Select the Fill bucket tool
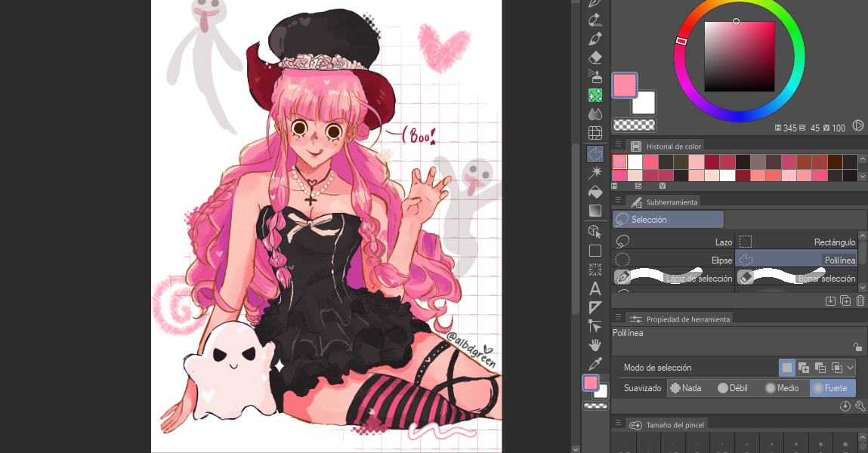 click(x=595, y=192)
